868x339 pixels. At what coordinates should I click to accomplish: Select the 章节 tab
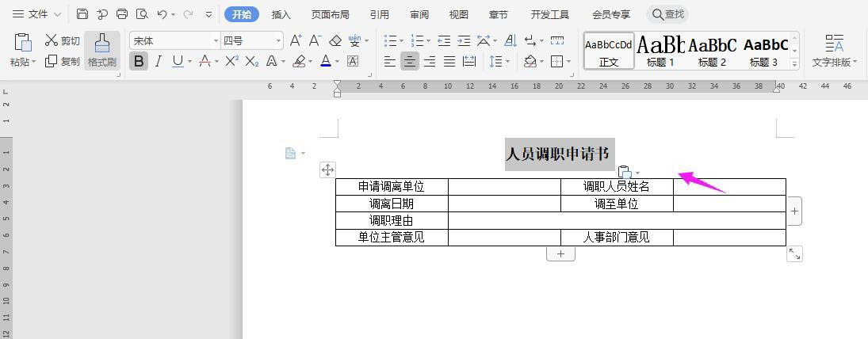499,15
